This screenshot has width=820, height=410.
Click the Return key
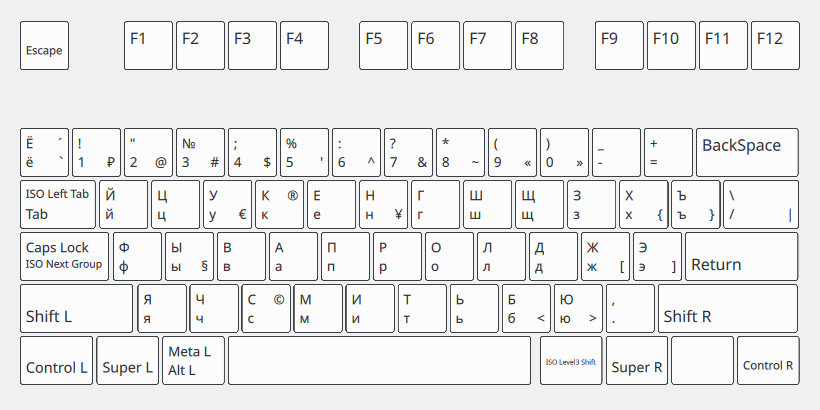click(x=741, y=257)
